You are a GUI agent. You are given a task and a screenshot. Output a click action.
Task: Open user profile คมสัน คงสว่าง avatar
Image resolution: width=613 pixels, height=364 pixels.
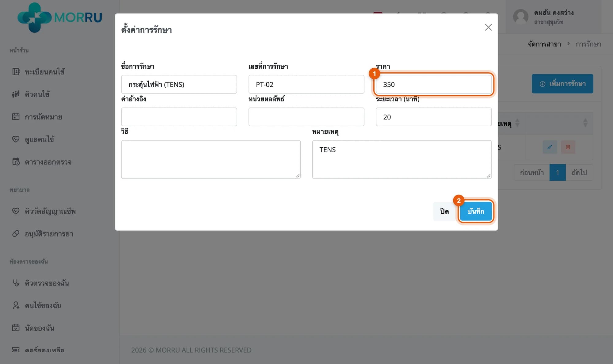pos(521,17)
